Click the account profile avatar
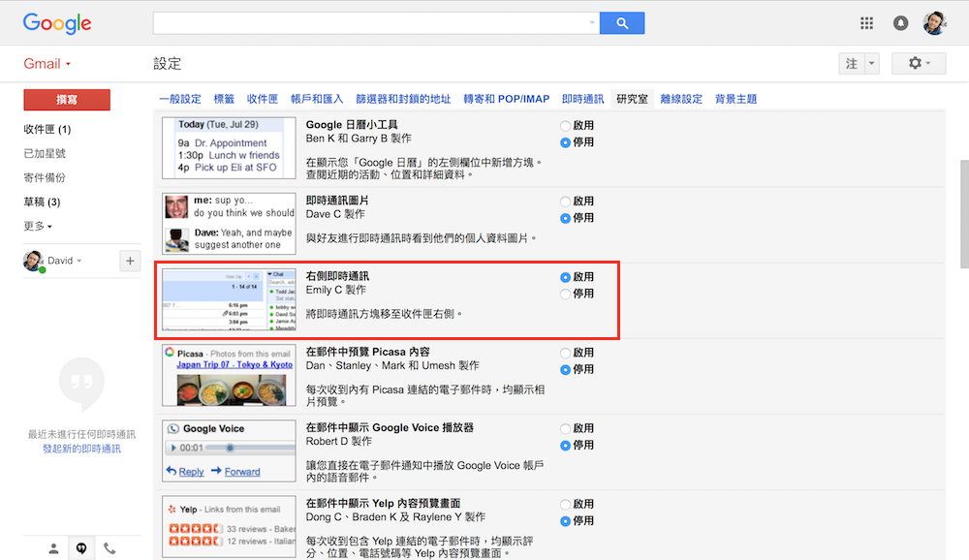Image resolution: width=969 pixels, height=560 pixels. (x=934, y=23)
